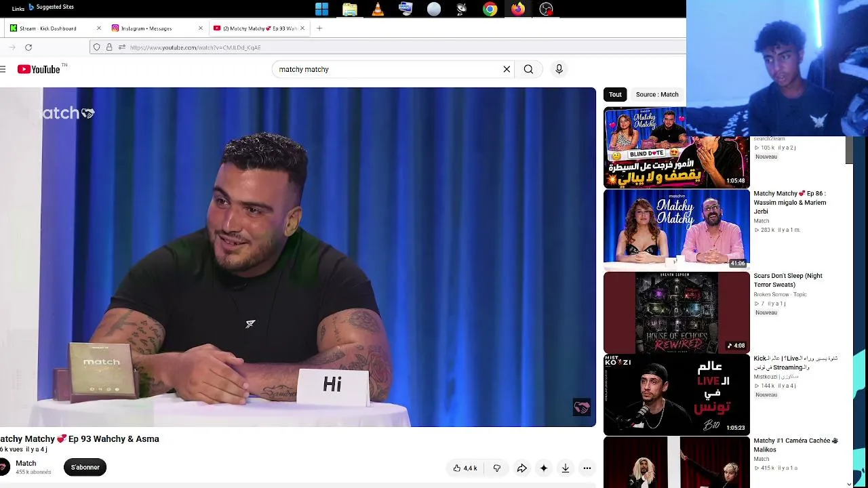Switch to the Instagram Messages tab
Viewport: 868px width, 488px height.
pyautogui.click(x=156, y=28)
